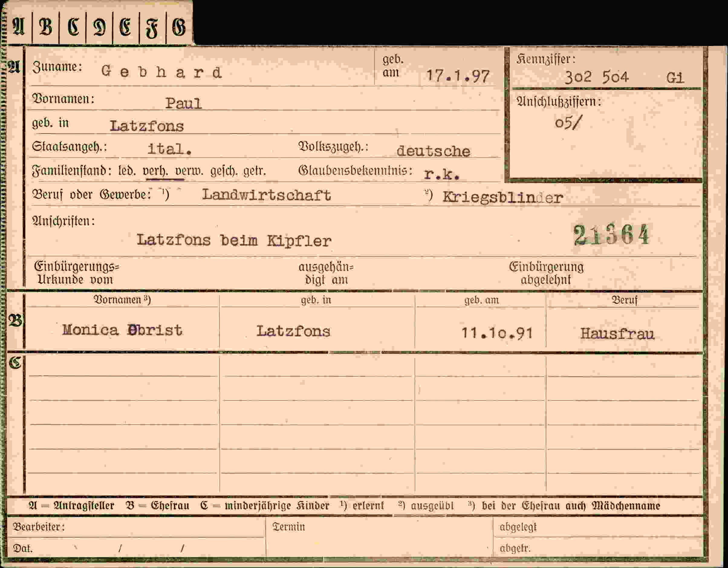Click the 'Beruf oder Gewerbe:' label
728x568 pixels.
[91, 195]
